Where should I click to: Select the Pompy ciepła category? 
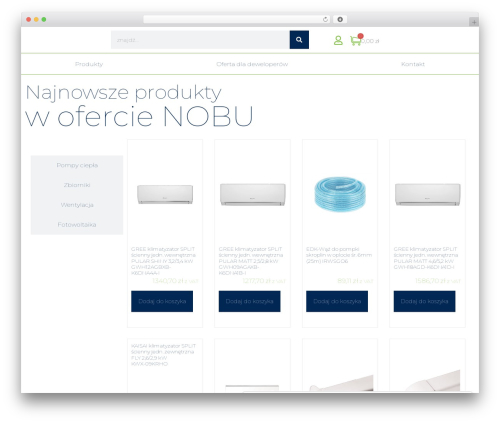tap(77, 165)
